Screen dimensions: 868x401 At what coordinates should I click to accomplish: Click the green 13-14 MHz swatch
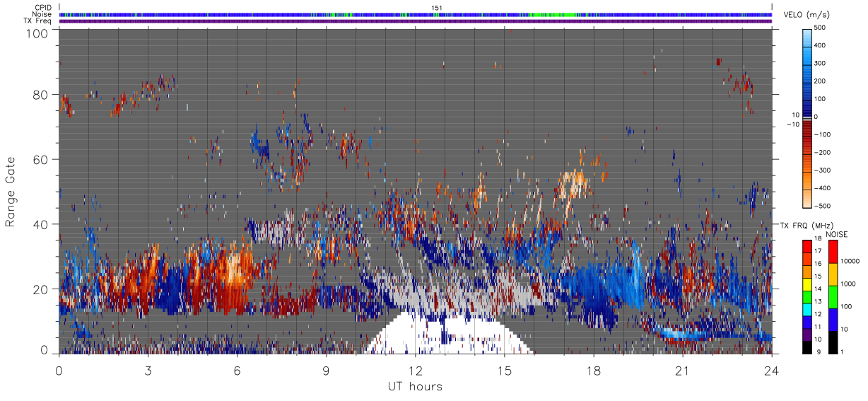pyautogui.click(x=807, y=297)
